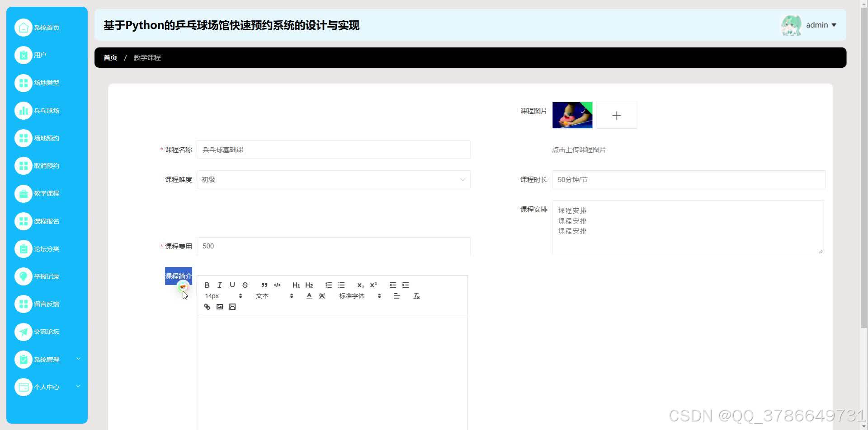
Task: Insert a video using the film icon
Action: 232,307
